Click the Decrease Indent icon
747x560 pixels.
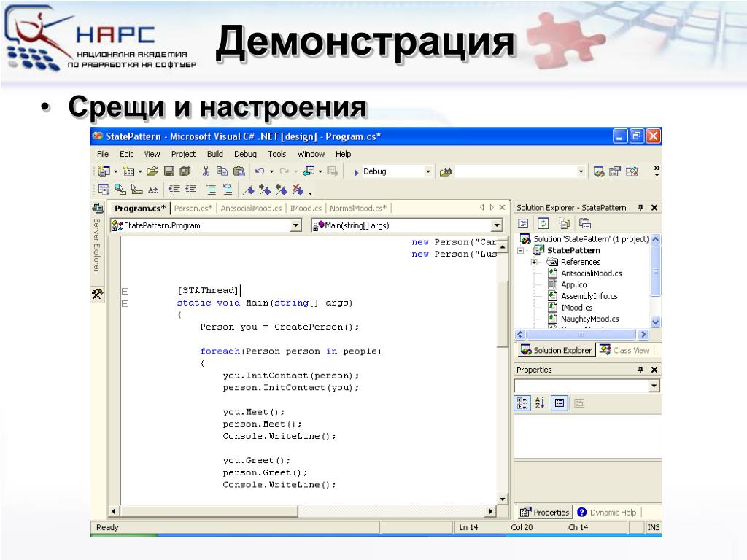click(x=174, y=190)
